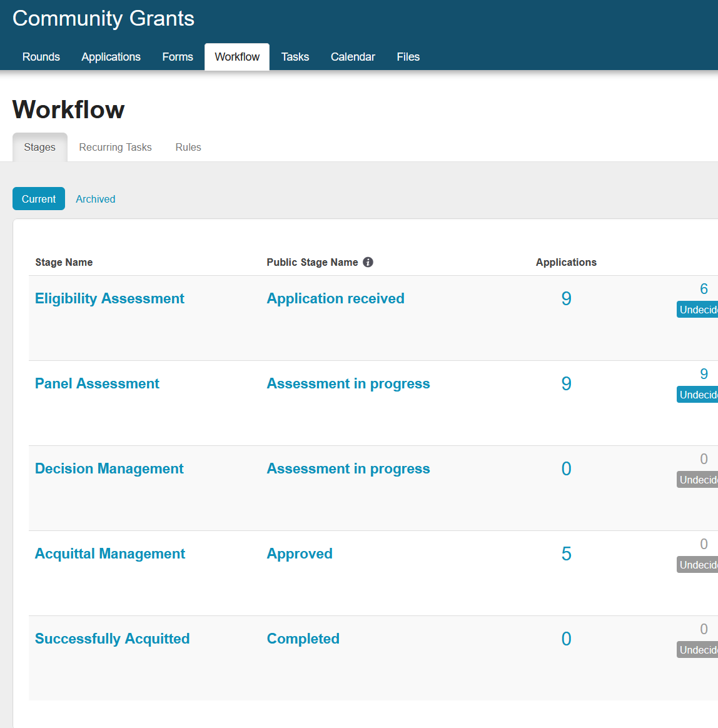Screen dimensions: 718x728
Task: Show Archived stages
Action: tap(96, 199)
